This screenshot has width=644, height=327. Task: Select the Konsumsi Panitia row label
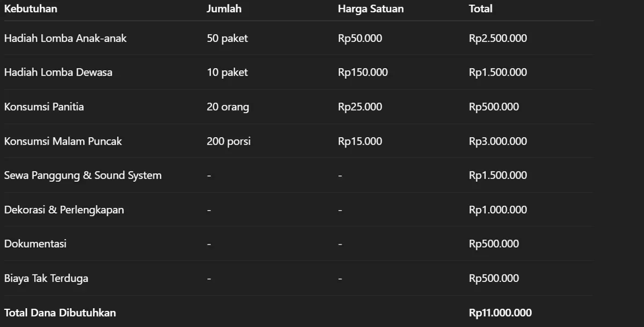point(44,107)
